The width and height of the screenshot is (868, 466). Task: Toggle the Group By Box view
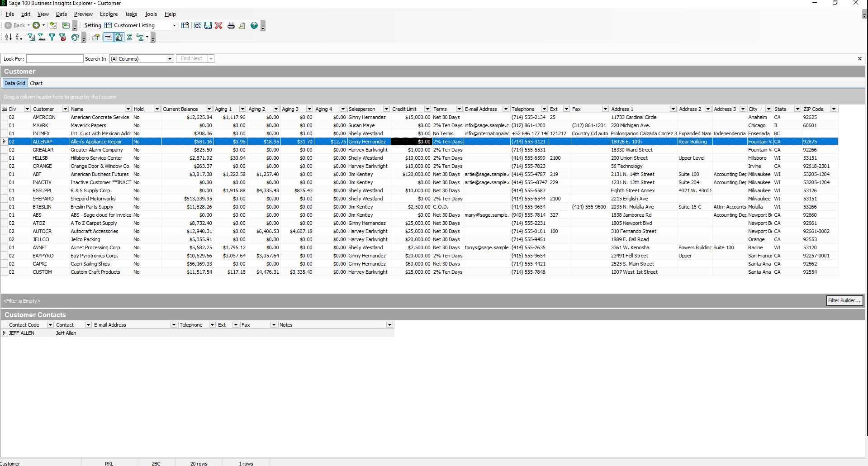[109, 37]
